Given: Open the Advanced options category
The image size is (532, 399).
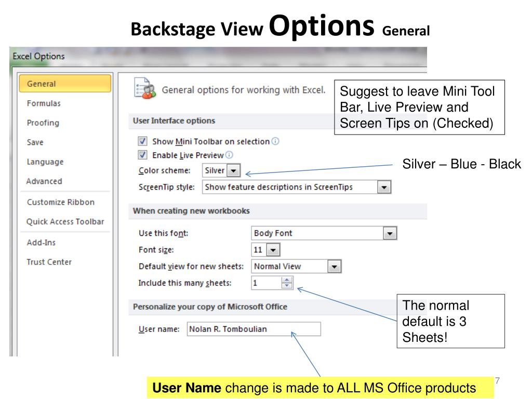Looking at the screenshot, I should [x=44, y=181].
